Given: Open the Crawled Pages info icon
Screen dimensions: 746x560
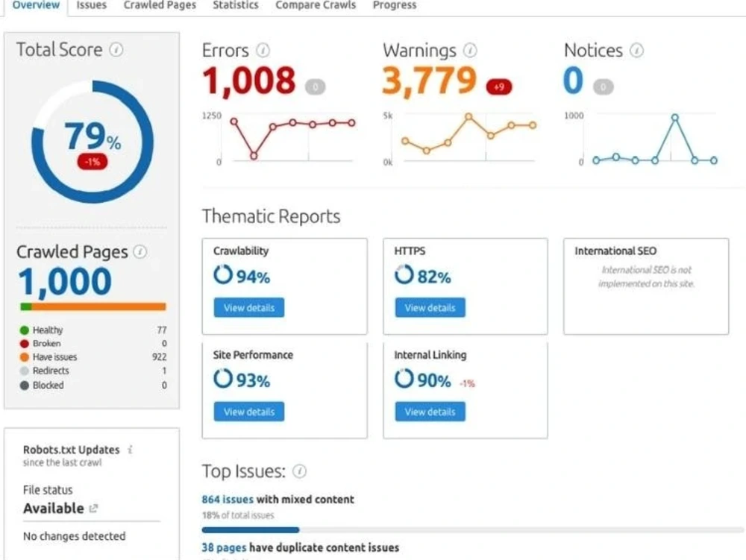Looking at the screenshot, I should coord(140,251).
